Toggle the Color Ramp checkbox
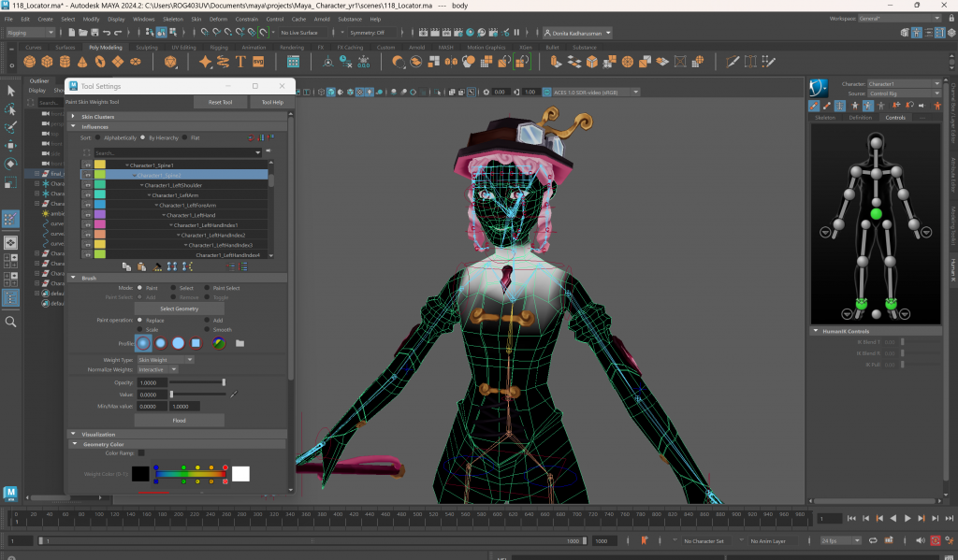Viewport: 958px width, 560px height. 141,453
